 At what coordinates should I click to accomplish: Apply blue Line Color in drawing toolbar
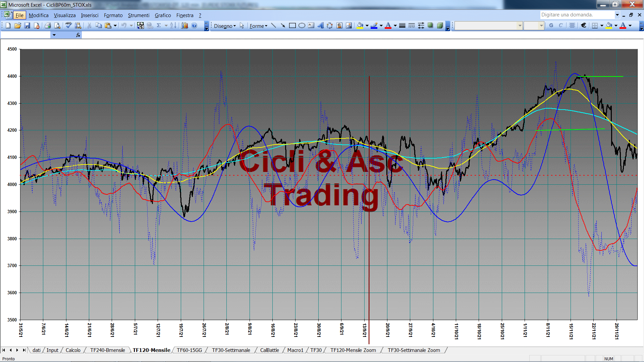click(x=374, y=25)
